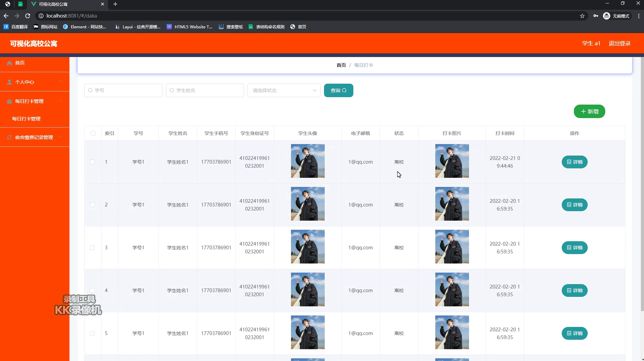Screen dimensions: 644x361
Task: Click the 打卡照片 thumbnail in row 1
Action: [x=452, y=161]
